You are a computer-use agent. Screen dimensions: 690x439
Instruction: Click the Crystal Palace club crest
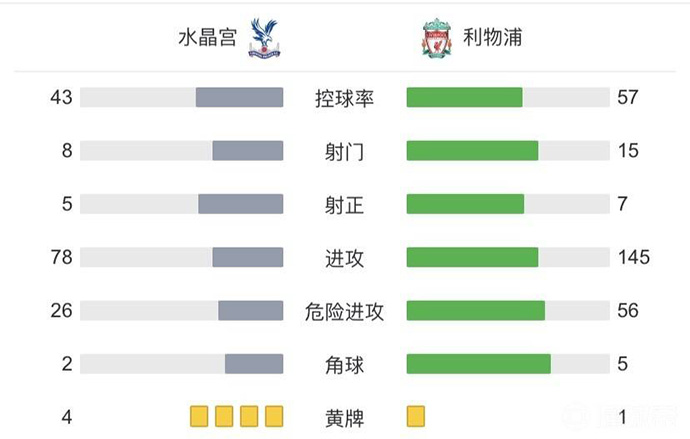point(265,39)
